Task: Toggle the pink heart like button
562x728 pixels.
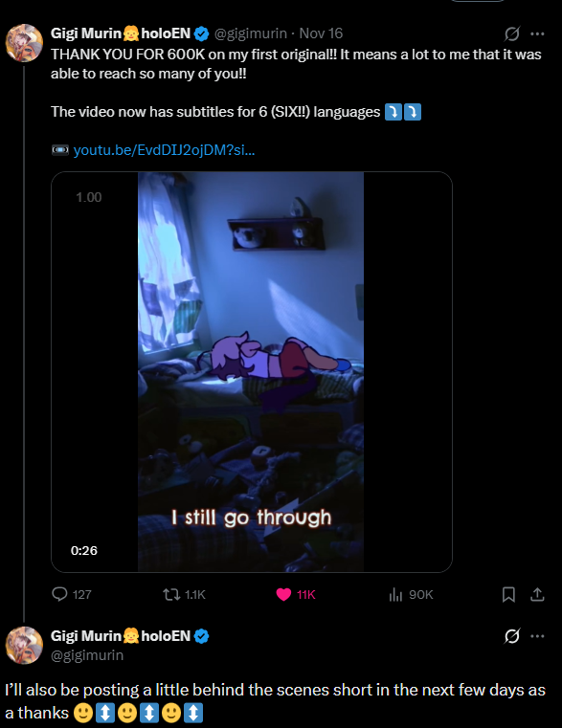Action: 283,594
